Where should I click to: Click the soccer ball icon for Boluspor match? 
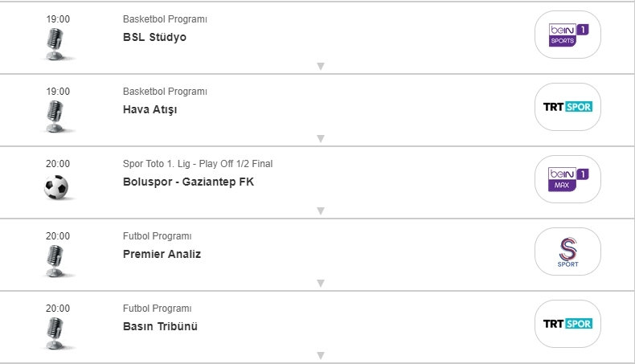point(56,187)
